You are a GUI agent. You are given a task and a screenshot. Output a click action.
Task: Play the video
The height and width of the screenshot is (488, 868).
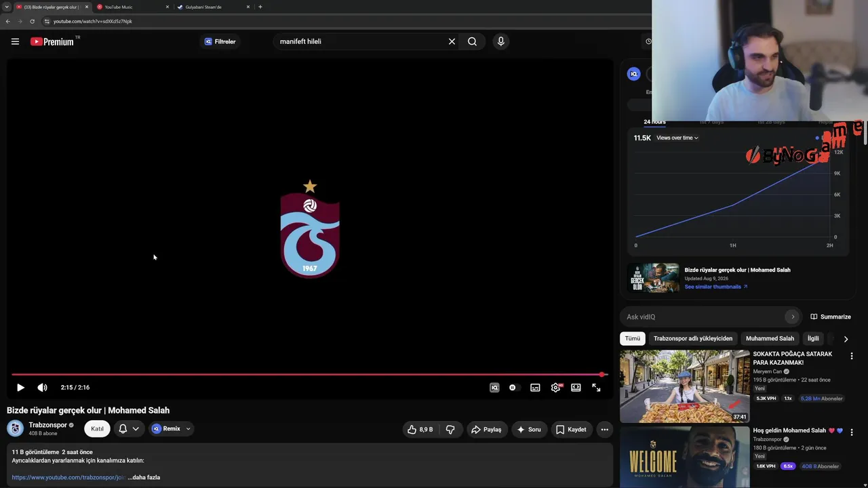point(20,388)
